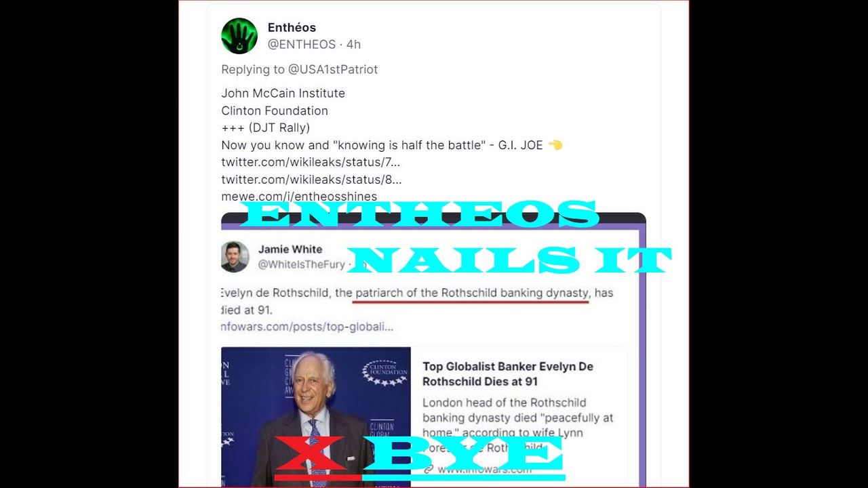Click the Evelyn De Rothschild article photo thumbnail
Viewport: 868px width, 488px height.
[x=316, y=417]
